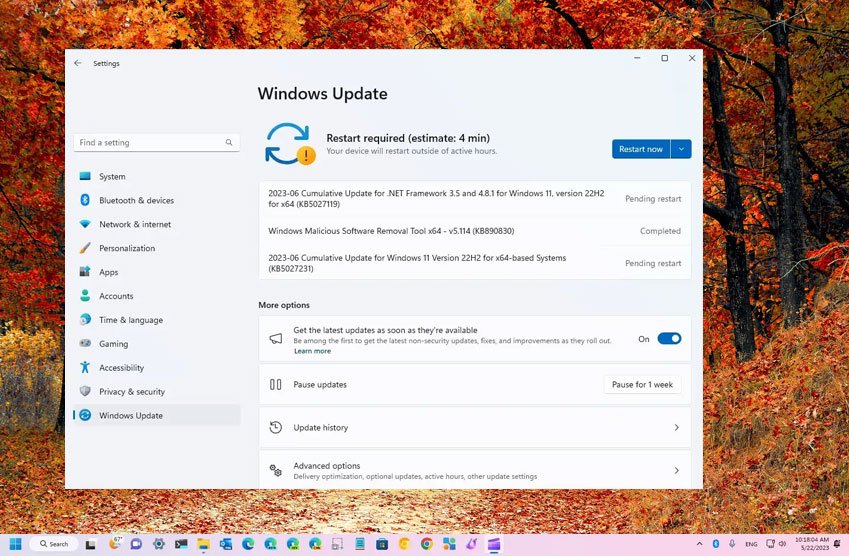Viewport: 849px width, 556px height.
Task: Expand the Restart now dropdown arrow
Action: tap(681, 149)
